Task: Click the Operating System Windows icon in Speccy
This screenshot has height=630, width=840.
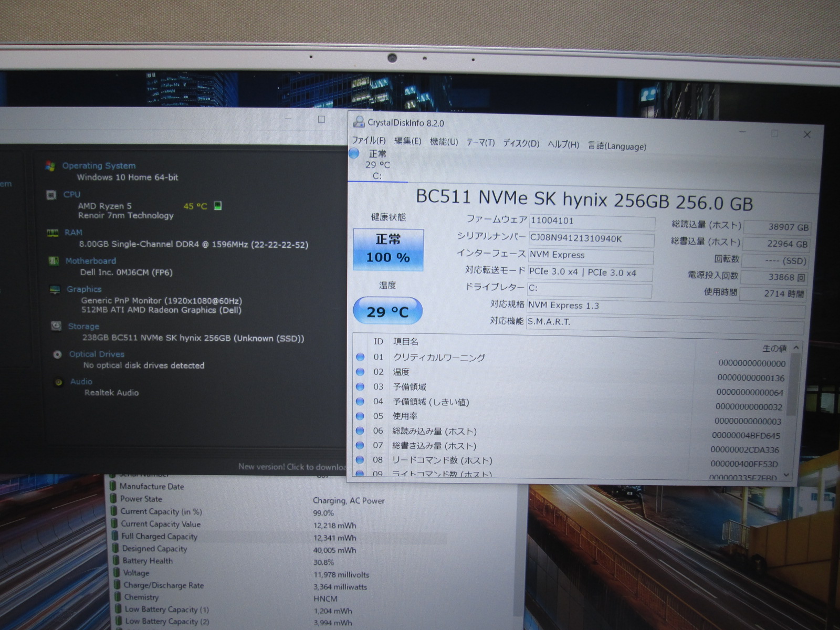Action: [50, 166]
